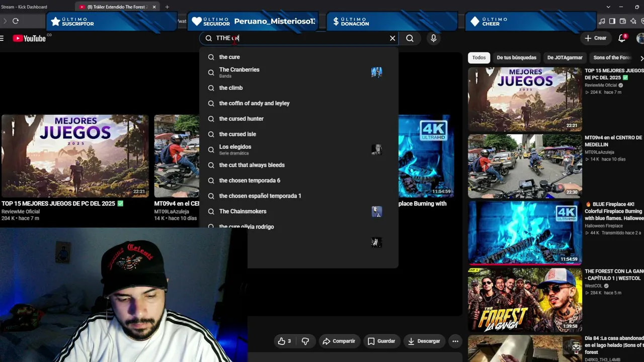This screenshot has height=362, width=644.
Task: Go to the YouTube home logo
Action: pyautogui.click(x=29, y=38)
